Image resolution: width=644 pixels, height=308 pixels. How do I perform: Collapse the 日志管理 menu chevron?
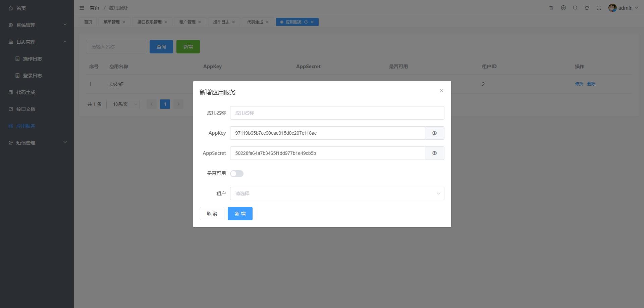(x=65, y=42)
